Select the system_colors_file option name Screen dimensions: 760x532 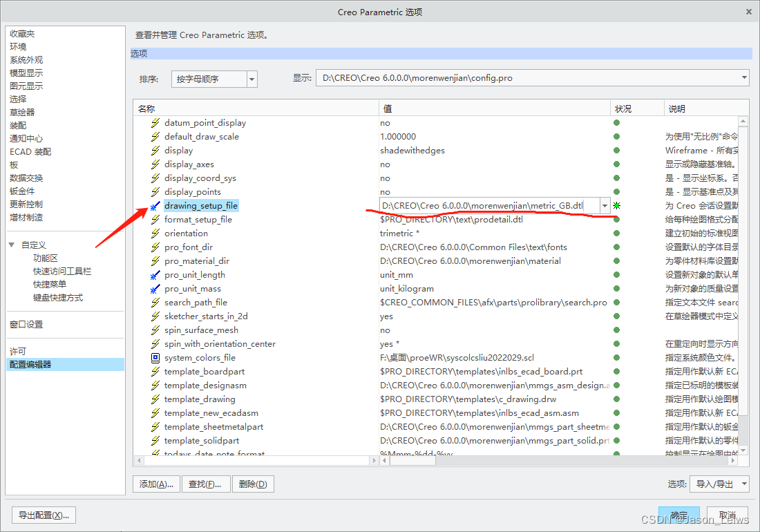[x=200, y=358]
